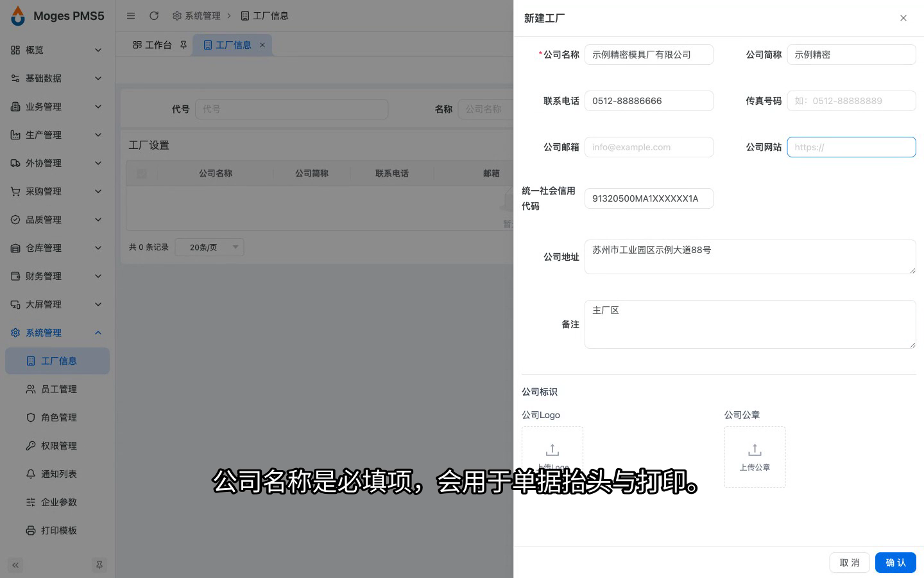Click the 上传公章 upload box
Screen dimensions: 924x578
(755, 457)
